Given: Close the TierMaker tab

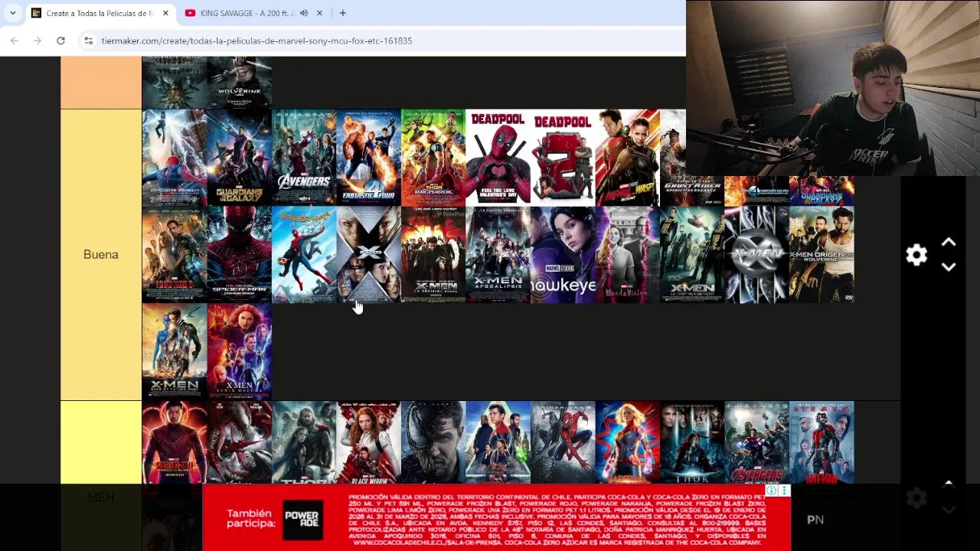Looking at the screenshot, I should [x=165, y=13].
